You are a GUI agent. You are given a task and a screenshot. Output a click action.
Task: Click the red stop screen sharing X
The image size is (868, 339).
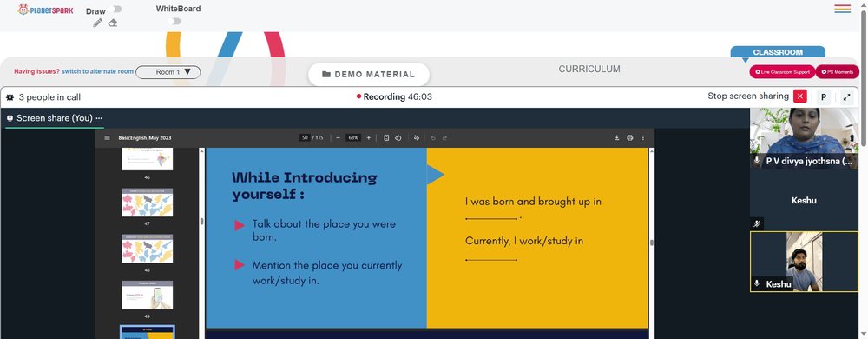click(800, 96)
